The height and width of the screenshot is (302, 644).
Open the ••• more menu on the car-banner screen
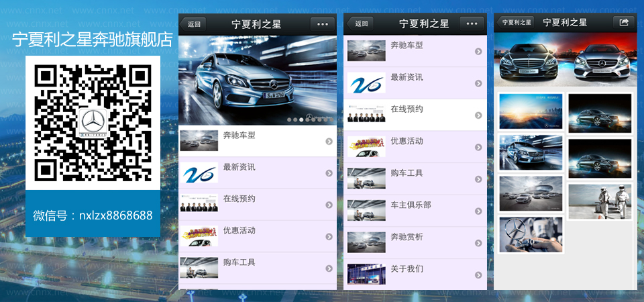click(x=323, y=24)
